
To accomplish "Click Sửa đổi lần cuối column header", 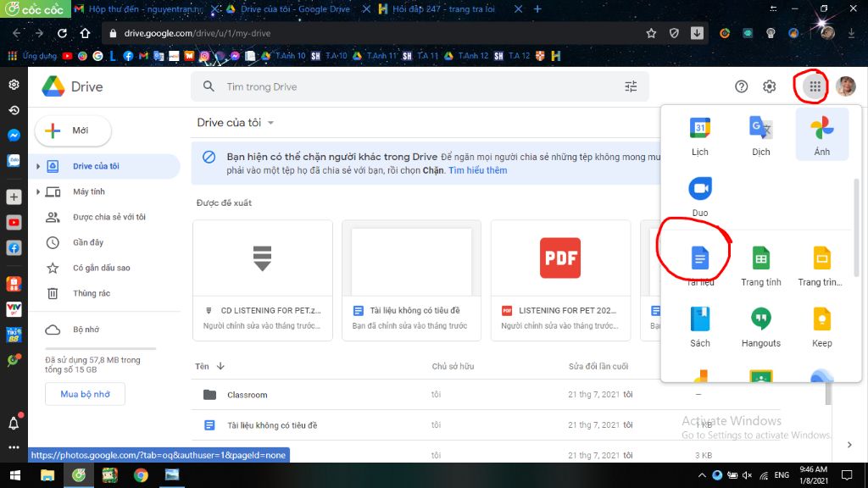I will point(598,366).
